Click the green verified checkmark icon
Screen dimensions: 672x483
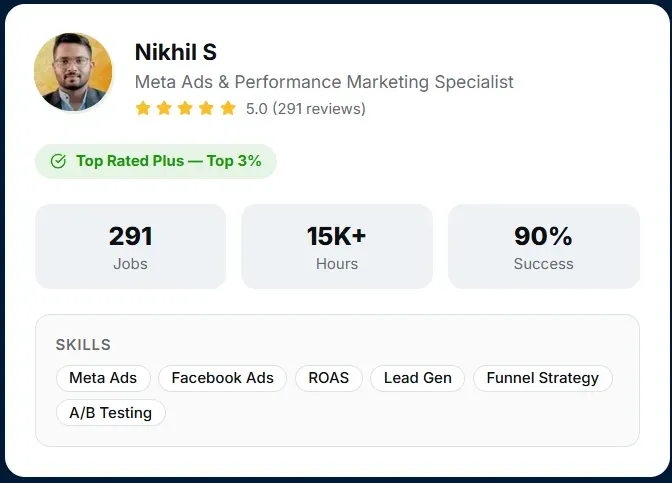pos(58,161)
